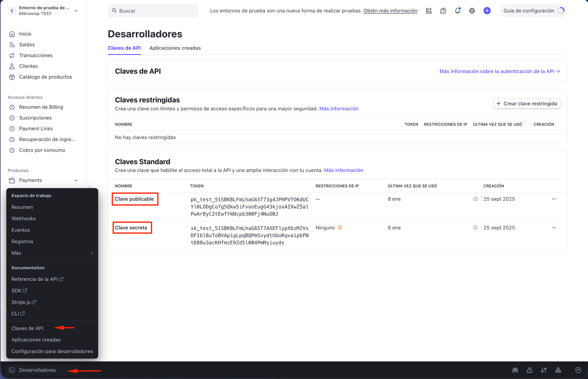Click the up-down arrows icon in bottom bar
Viewport: 588px width, 379px height.
pyautogui.click(x=544, y=370)
